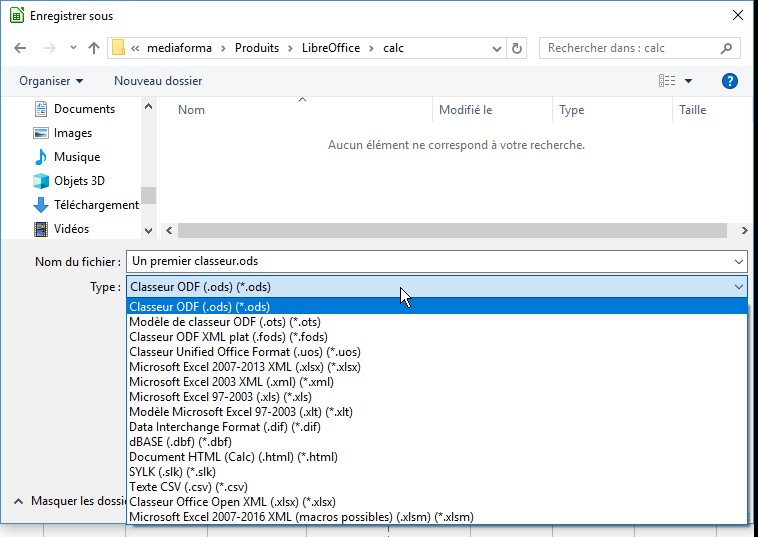The width and height of the screenshot is (758, 537).
Task: Sort by the Modifié le column header
Action: pos(466,110)
